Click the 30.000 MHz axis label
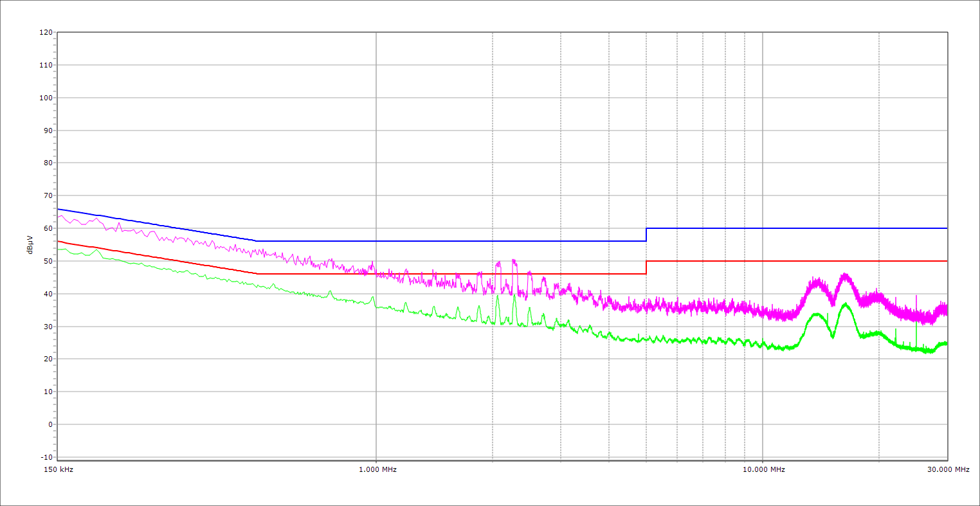The width and height of the screenshot is (980, 506). [948, 469]
